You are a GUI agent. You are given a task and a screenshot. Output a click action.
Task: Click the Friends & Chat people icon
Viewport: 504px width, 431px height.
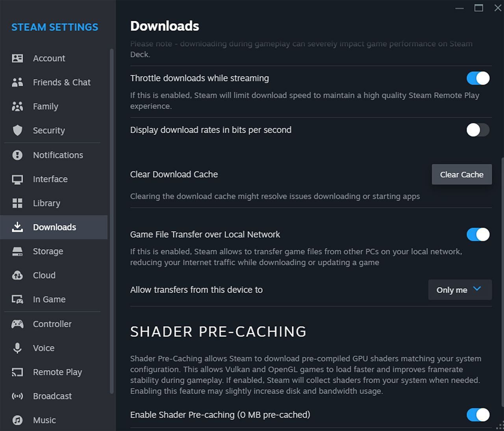[x=17, y=82]
